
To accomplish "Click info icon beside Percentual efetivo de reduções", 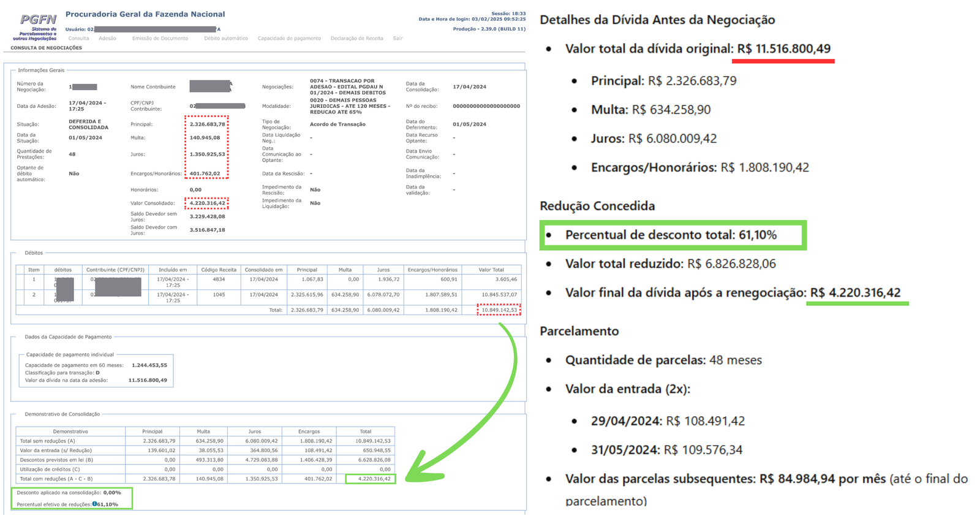I will (x=95, y=504).
